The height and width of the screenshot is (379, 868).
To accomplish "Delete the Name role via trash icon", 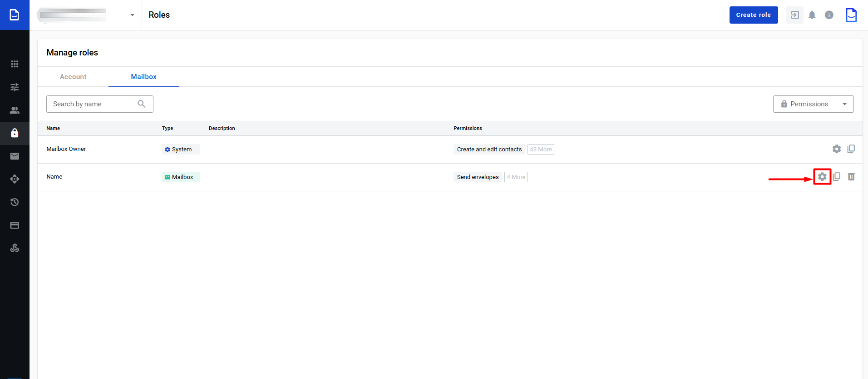I will pos(851,177).
